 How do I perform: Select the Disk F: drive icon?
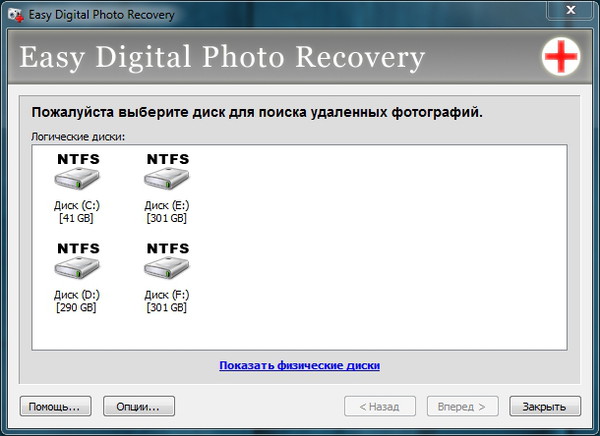pos(166,270)
